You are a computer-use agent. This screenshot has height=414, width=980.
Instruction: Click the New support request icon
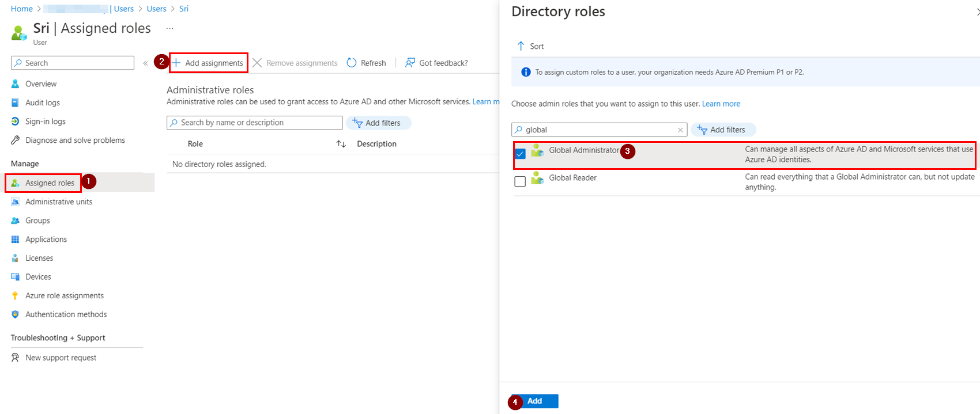pos(16,358)
